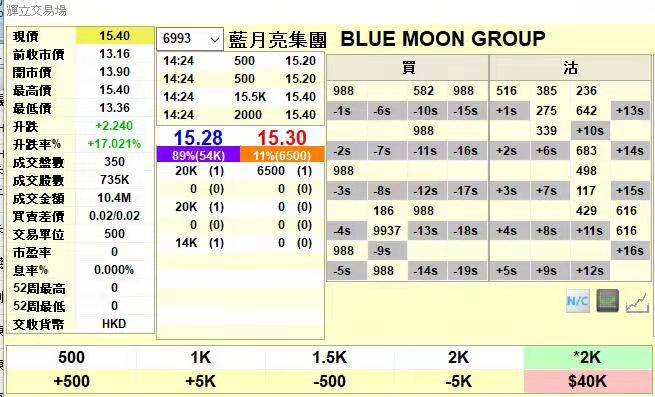
Task: Click the yellow 現價 15.40 field
Action: pos(115,36)
